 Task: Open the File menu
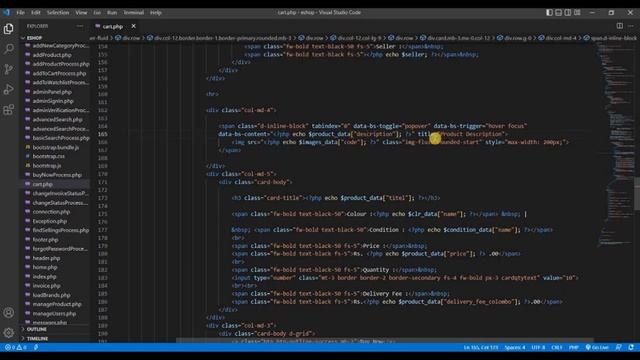coord(20,13)
